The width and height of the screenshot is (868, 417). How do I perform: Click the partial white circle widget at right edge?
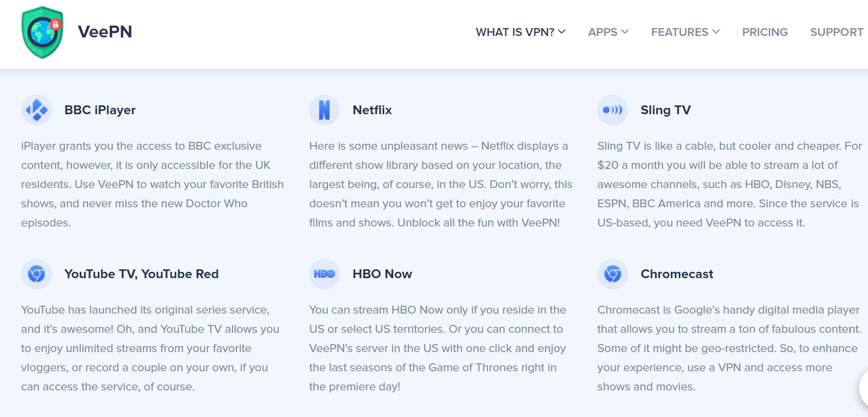click(864, 388)
